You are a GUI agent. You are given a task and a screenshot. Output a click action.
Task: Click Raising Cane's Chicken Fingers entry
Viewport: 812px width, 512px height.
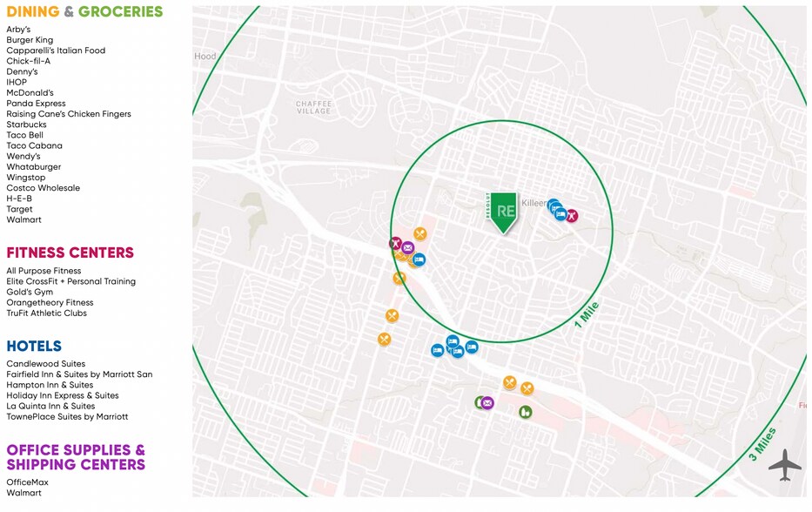click(69, 114)
